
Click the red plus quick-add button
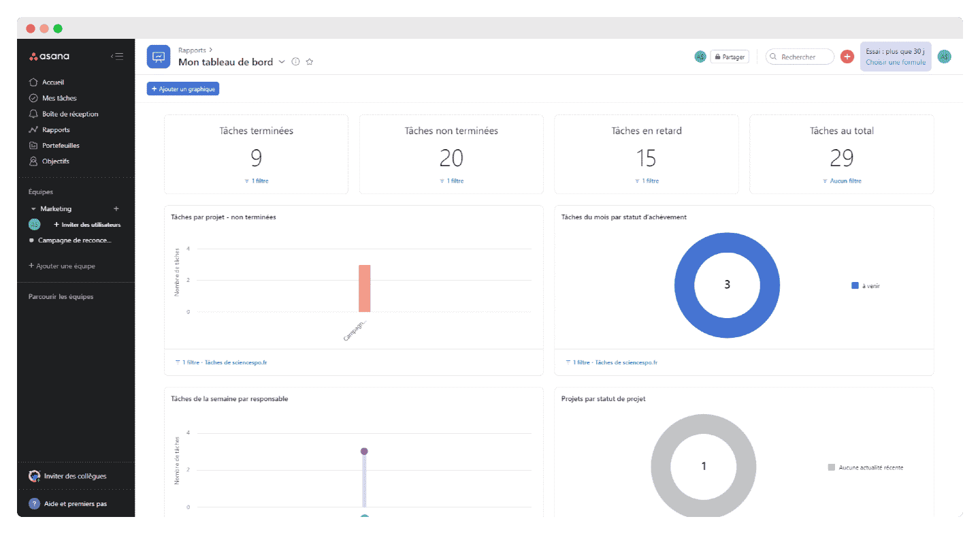tap(847, 57)
